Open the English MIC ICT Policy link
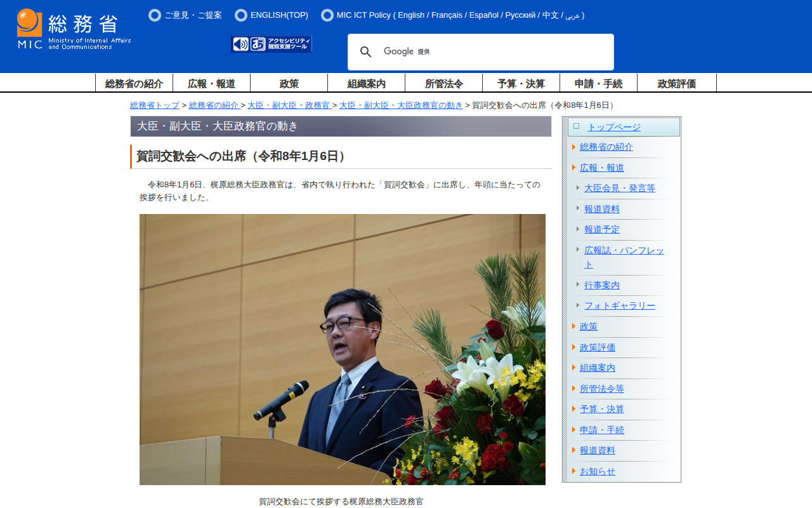Screen dimensions: 812x508 (411, 15)
